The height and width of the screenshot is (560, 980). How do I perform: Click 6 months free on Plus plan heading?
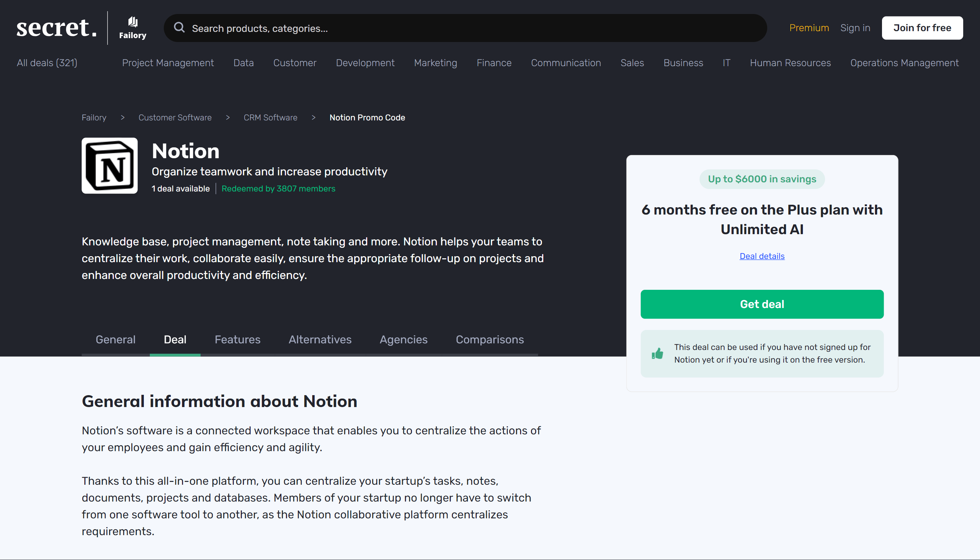762,219
